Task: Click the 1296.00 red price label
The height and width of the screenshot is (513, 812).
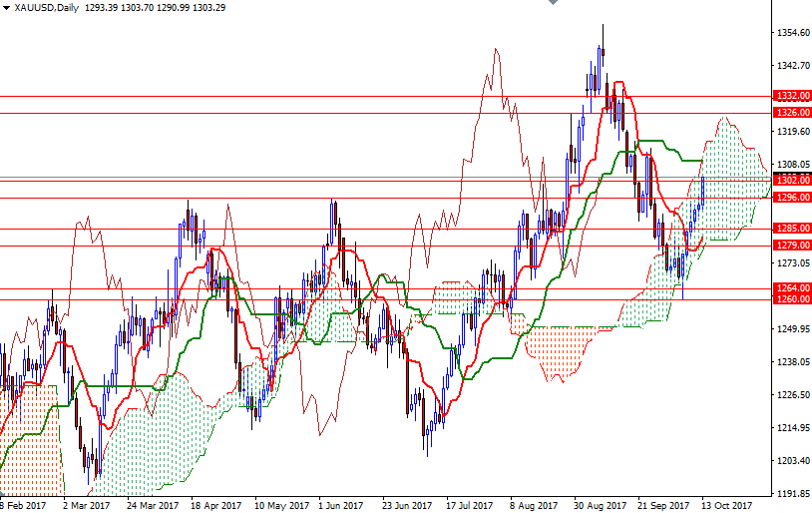Action: pyautogui.click(x=792, y=198)
